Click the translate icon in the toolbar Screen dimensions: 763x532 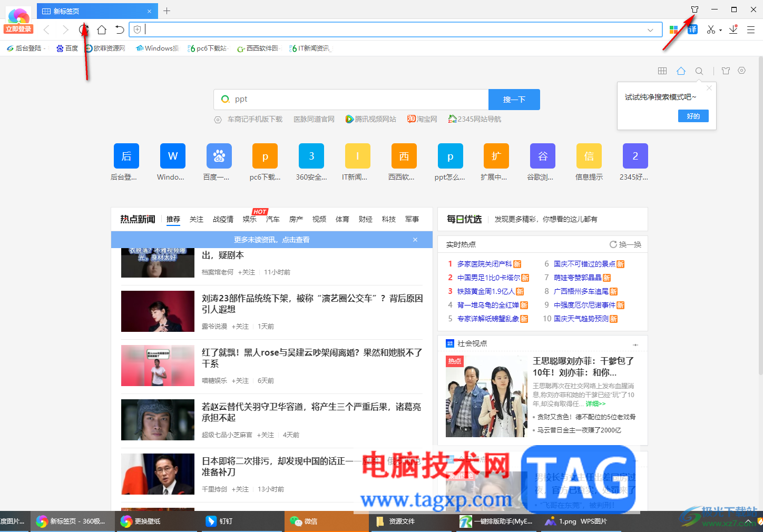(692, 30)
